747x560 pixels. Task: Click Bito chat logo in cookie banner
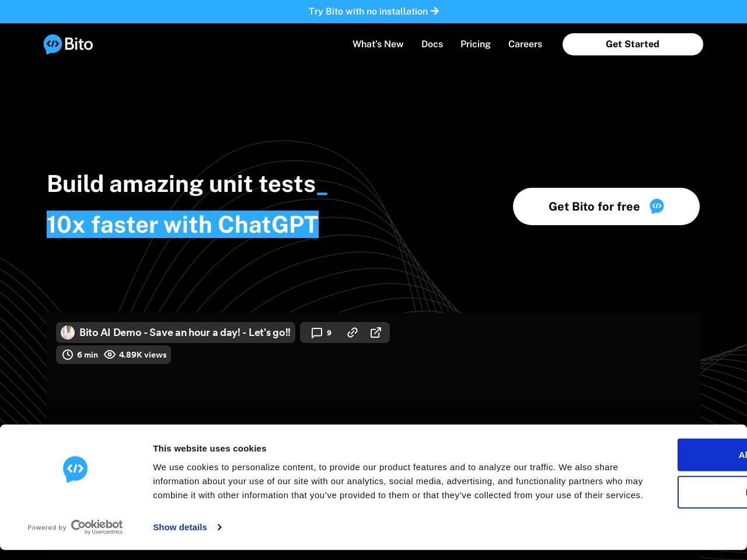tap(75, 469)
